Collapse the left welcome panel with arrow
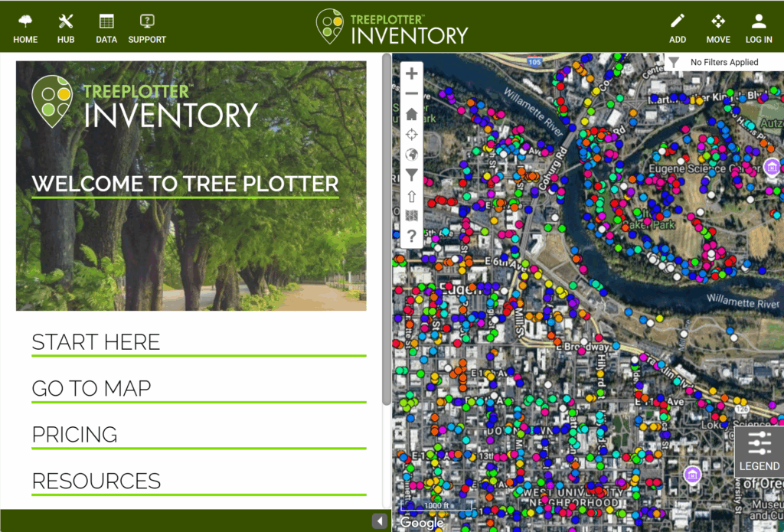Image resolution: width=784 pixels, height=532 pixels. click(379, 521)
